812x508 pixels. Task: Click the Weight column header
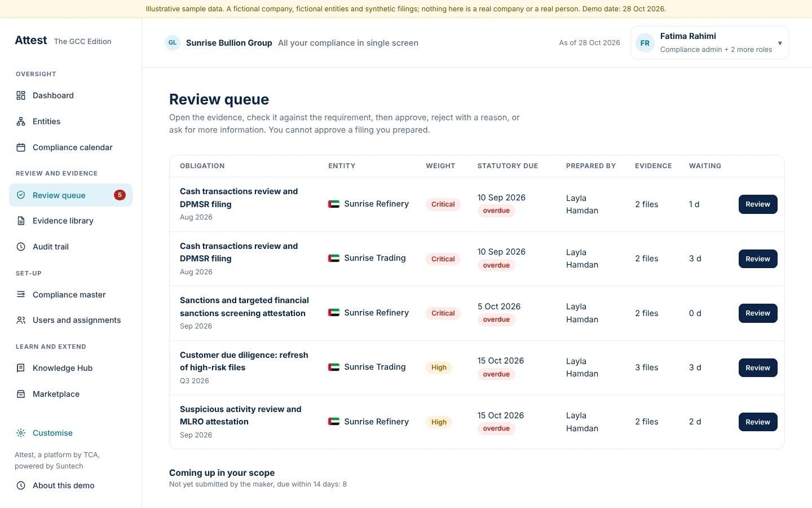point(440,166)
